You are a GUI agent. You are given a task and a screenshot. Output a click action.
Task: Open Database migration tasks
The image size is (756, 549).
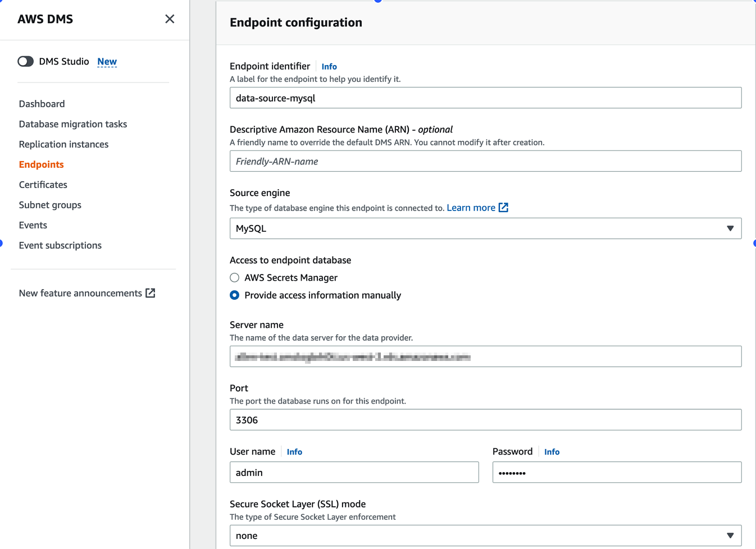[73, 124]
